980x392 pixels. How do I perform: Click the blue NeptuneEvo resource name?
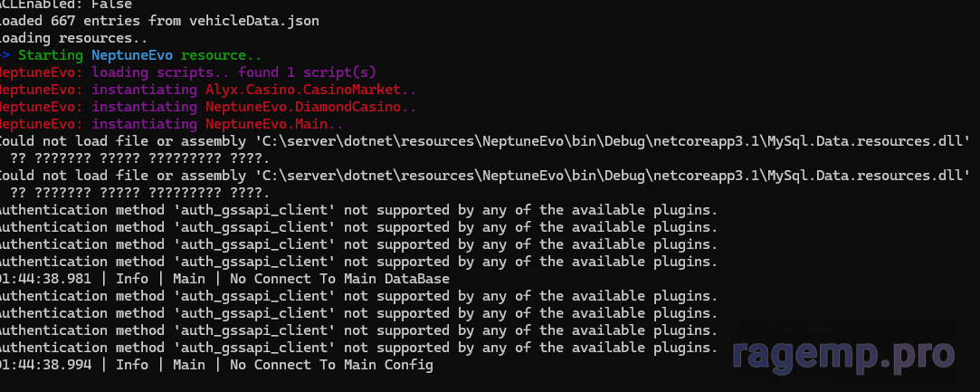132,55
